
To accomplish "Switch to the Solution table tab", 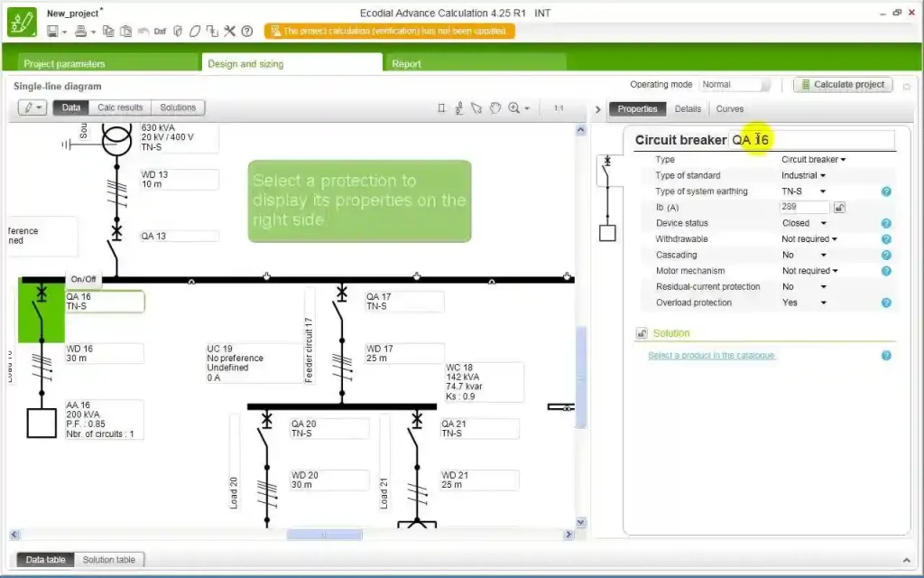I will point(109,560).
